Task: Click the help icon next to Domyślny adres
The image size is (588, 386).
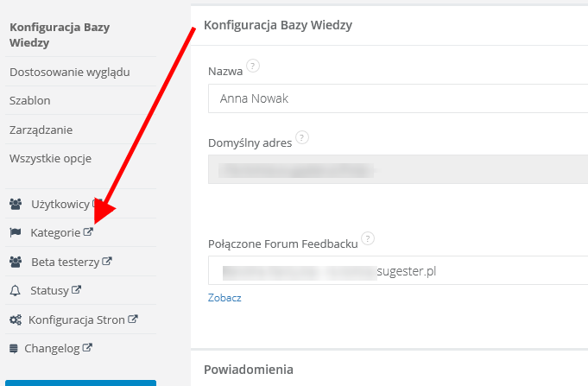Action: click(x=301, y=137)
